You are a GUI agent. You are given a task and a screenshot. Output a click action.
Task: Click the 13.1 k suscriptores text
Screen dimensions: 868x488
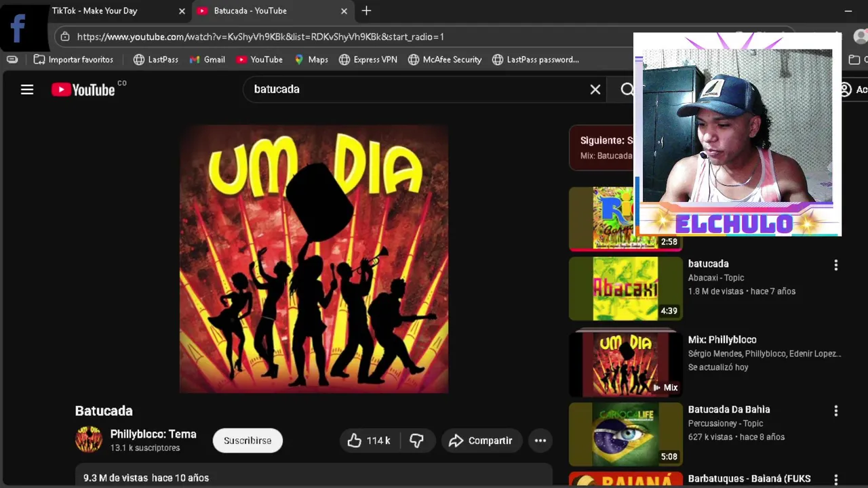pos(145,448)
